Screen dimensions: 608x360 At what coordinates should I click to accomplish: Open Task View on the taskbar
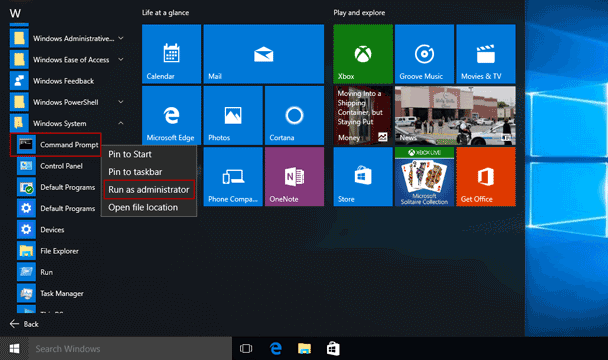(246, 349)
